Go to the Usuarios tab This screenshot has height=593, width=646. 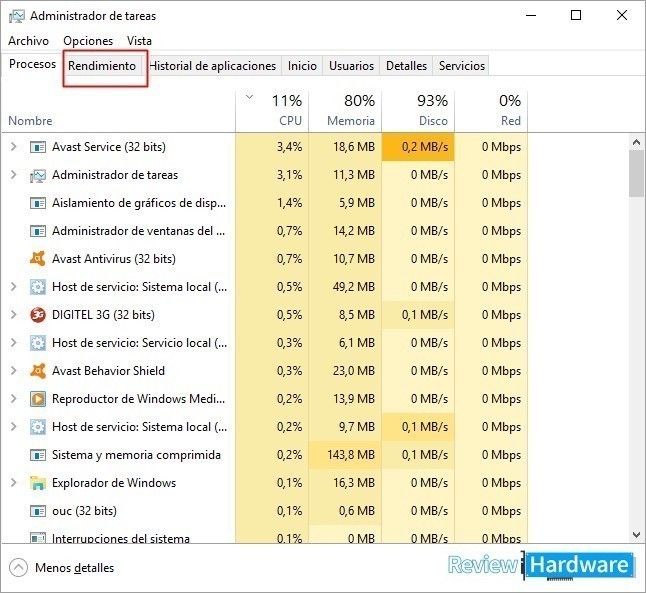[351, 66]
